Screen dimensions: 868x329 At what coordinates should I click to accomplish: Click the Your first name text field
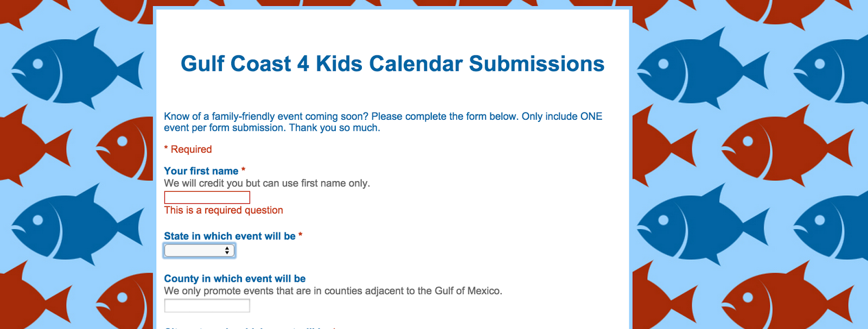207,197
